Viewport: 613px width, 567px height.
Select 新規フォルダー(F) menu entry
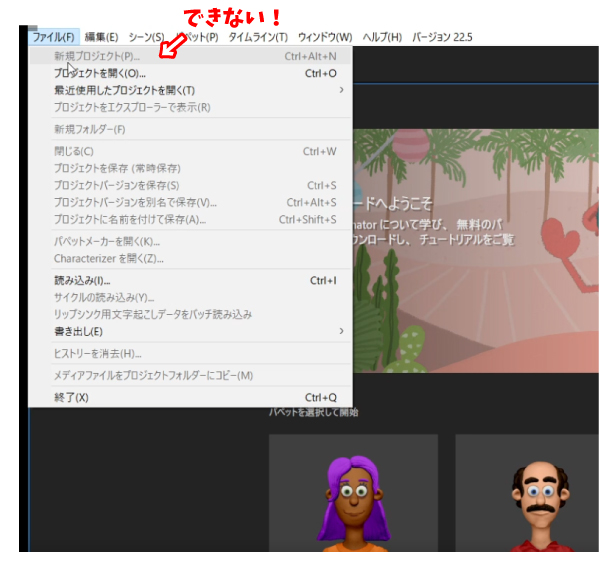pyautogui.click(x=89, y=129)
